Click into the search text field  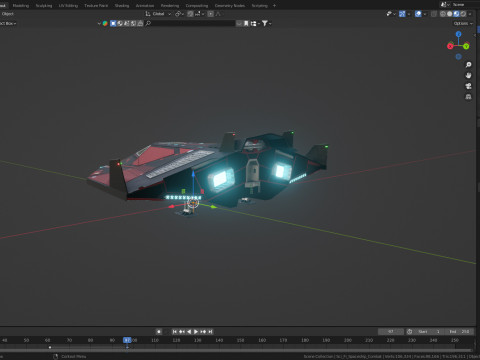[193, 23]
